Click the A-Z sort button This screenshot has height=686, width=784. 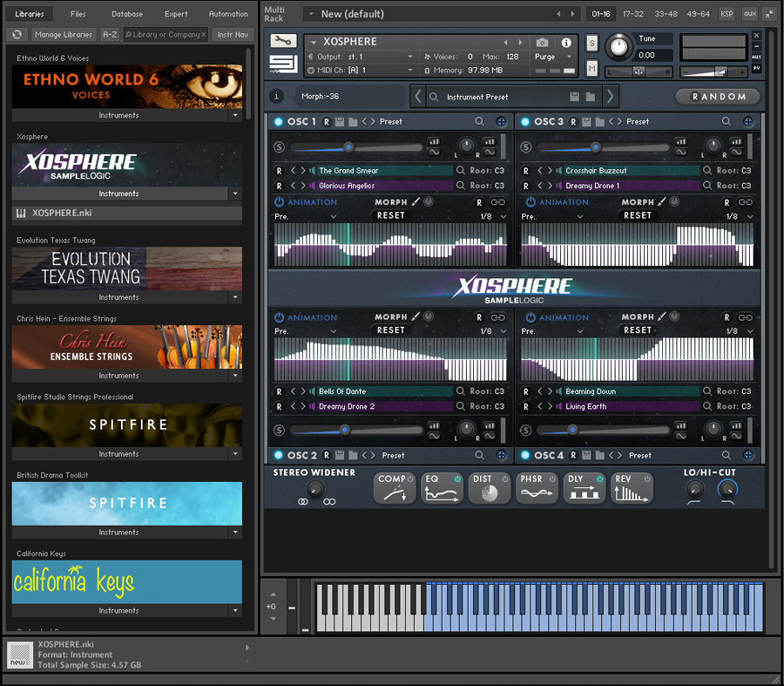[x=110, y=35]
